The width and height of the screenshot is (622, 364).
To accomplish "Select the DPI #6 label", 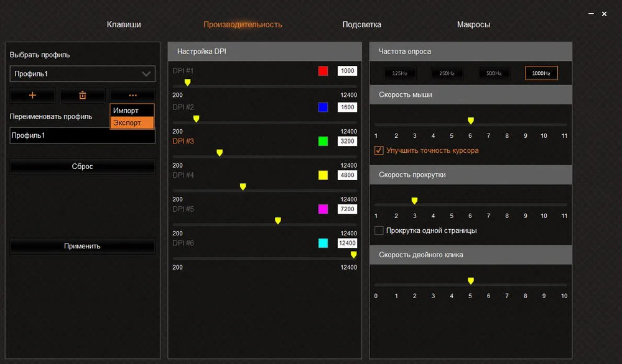I will (x=183, y=243).
